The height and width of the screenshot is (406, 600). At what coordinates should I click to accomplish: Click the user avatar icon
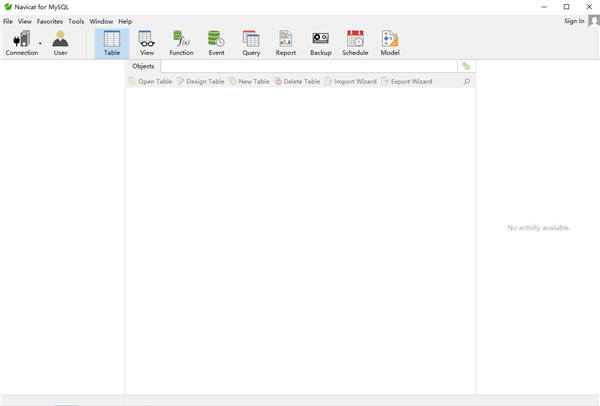point(594,21)
